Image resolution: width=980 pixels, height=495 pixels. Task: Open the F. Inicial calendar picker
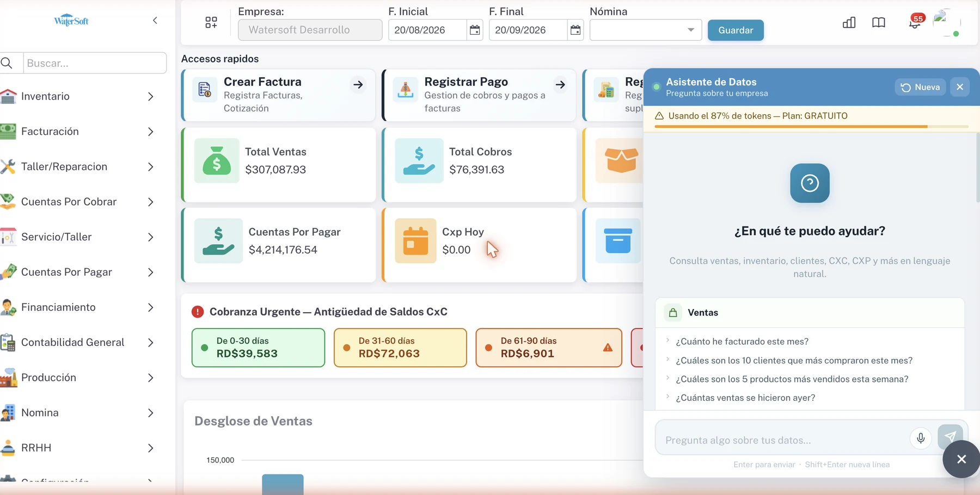[475, 30]
